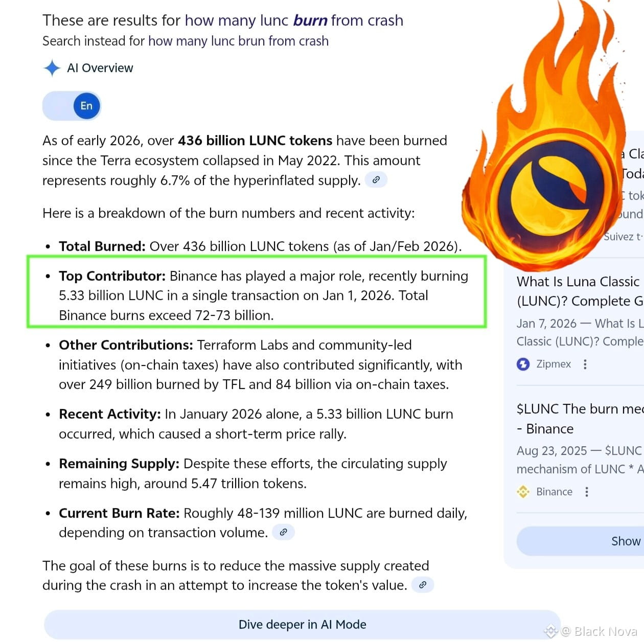Click the 'Other Contributions:' bullet label
This screenshot has width=644, height=644.
tap(126, 345)
